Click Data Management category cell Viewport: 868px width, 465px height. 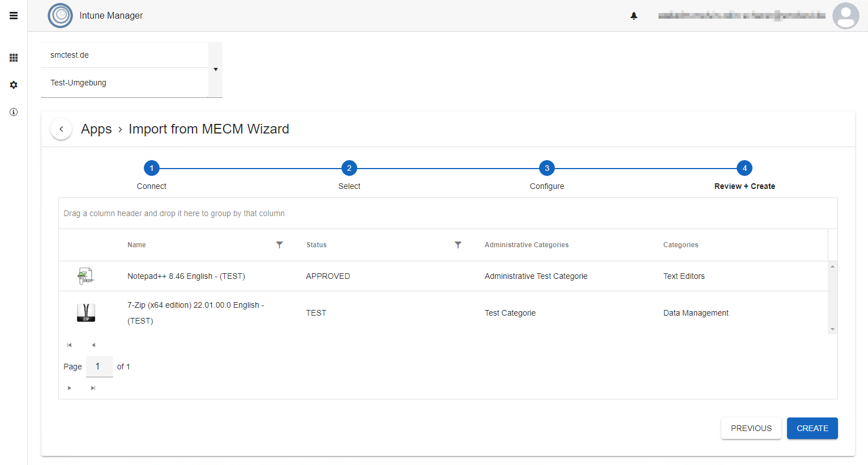point(696,313)
